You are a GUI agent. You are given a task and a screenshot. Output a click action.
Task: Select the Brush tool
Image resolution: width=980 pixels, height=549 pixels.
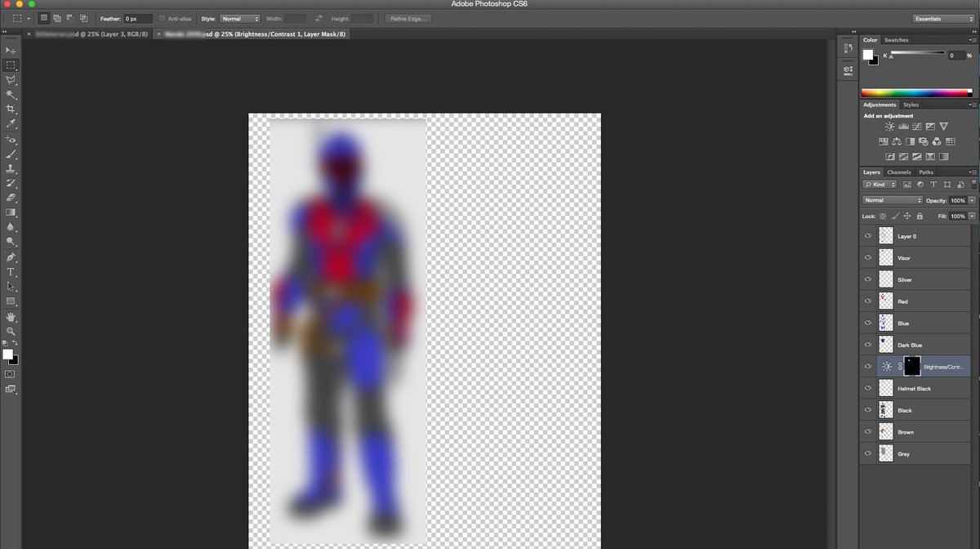(x=11, y=154)
